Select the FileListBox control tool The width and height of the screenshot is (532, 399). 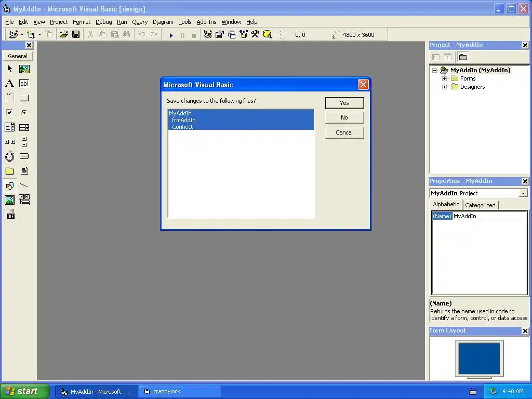click(24, 170)
